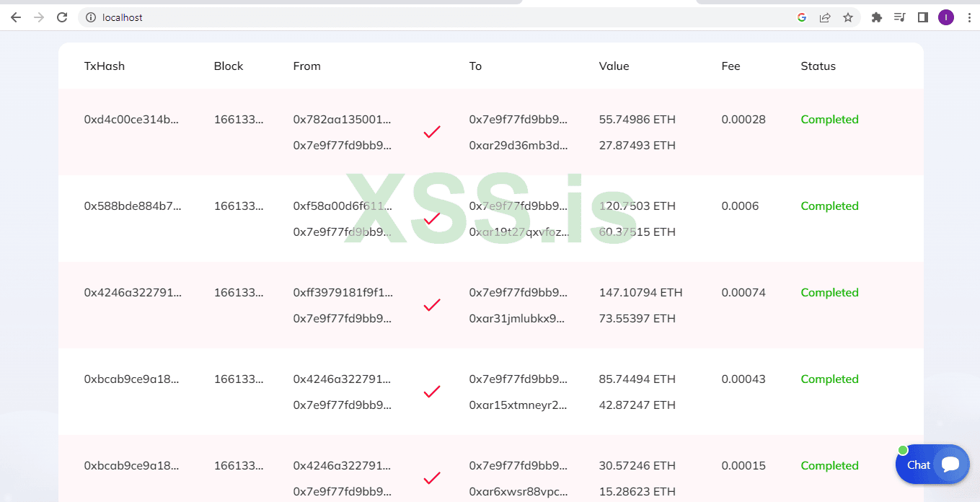The image size is (980, 502).
Task: Click the Status column header
Action: click(x=818, y=66)
